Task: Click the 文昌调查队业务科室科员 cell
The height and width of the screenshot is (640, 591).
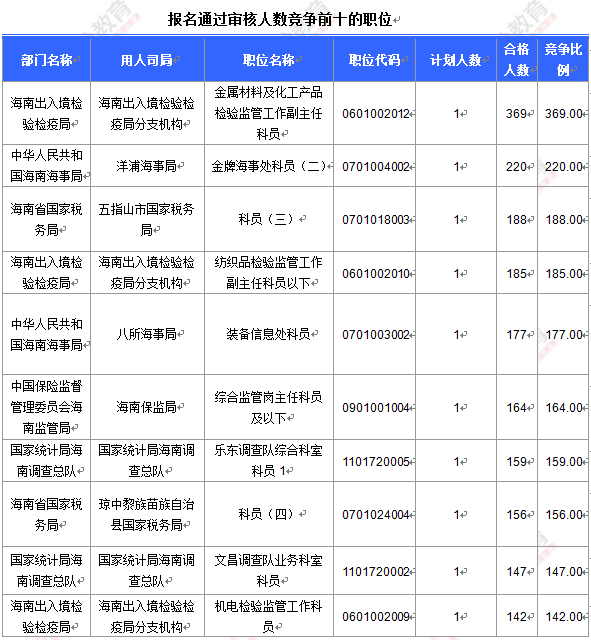Action: 269,571
